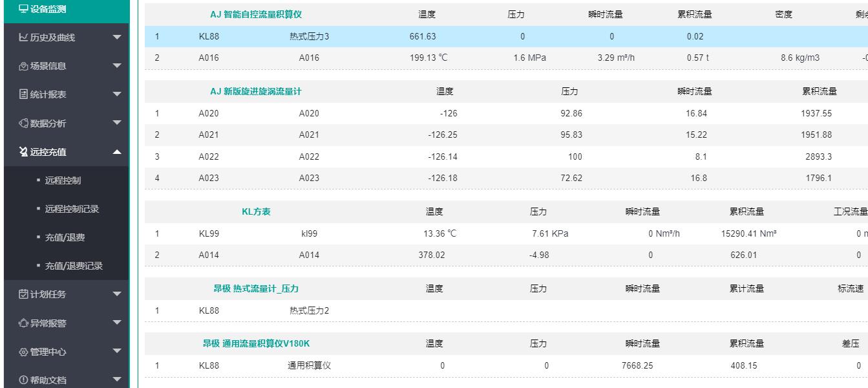Click the 场景信息 sidebar icon
This screenshot has height=388, width=868.
(23, 66)
